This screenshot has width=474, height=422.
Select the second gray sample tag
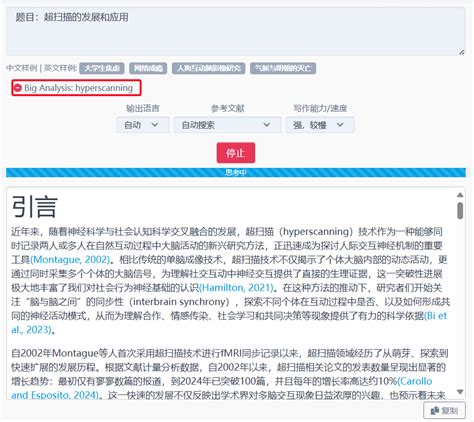(148, 68)
